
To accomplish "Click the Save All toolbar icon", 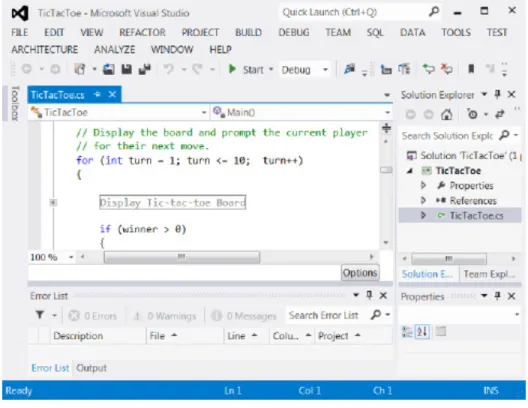I will pyautogui.click(x=145, y=69).
